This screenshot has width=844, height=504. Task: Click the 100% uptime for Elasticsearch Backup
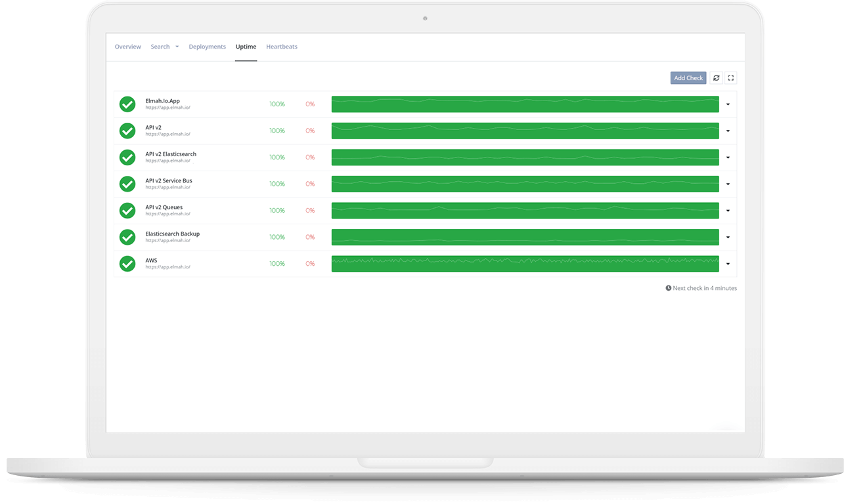coord(277,237)
